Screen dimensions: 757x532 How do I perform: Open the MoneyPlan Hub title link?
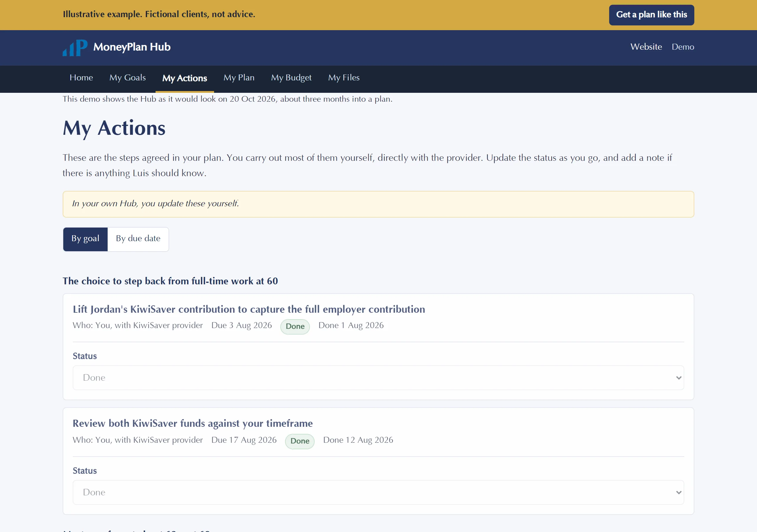(132, 47)
